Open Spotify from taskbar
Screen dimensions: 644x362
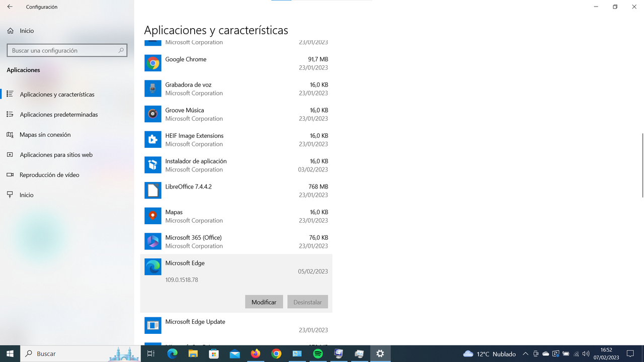(x=317, y=353)
